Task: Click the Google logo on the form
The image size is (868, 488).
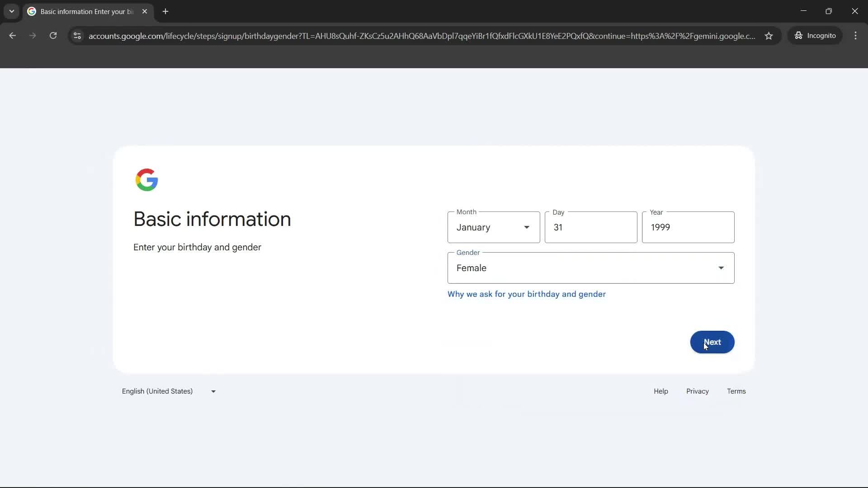Action: 146,180
